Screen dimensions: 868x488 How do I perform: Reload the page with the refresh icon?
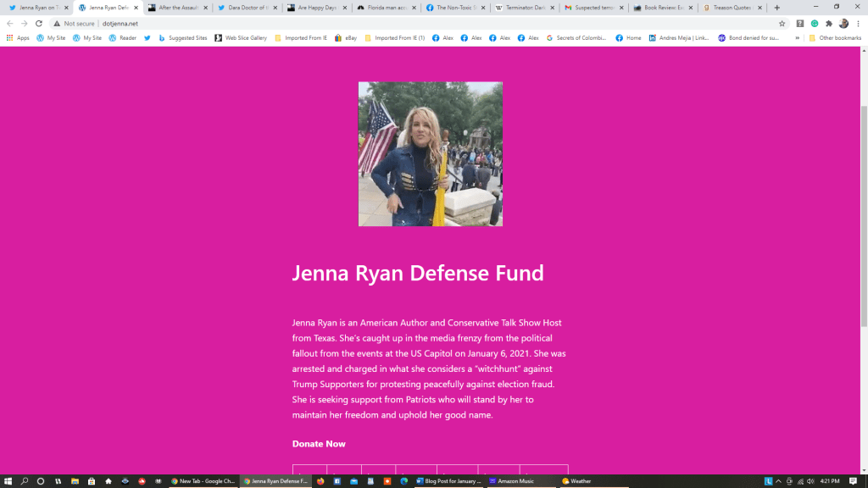[x=38, y=24]
